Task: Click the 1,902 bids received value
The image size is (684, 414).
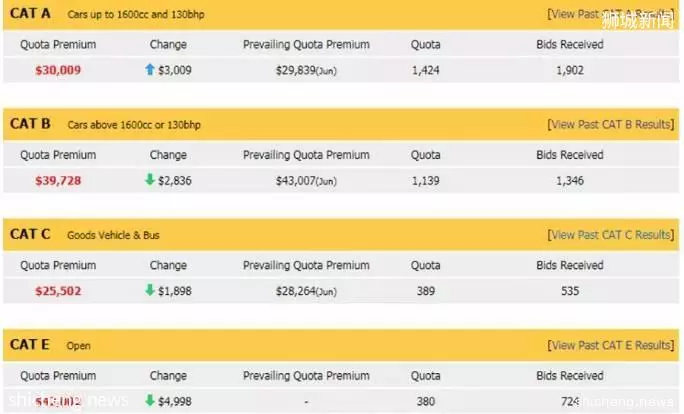Action: [x=570, y=70]
